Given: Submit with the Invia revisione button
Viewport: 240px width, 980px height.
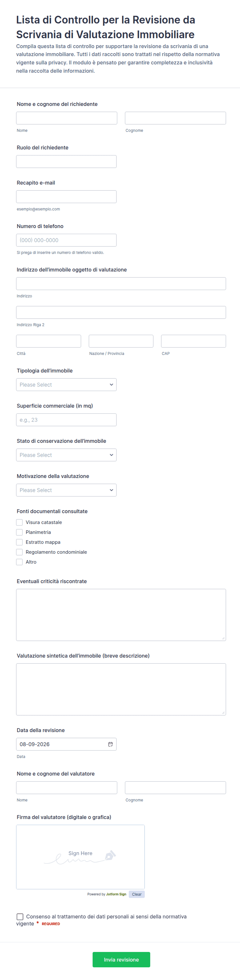Looking at the screenshot, I should click(121, 959).
